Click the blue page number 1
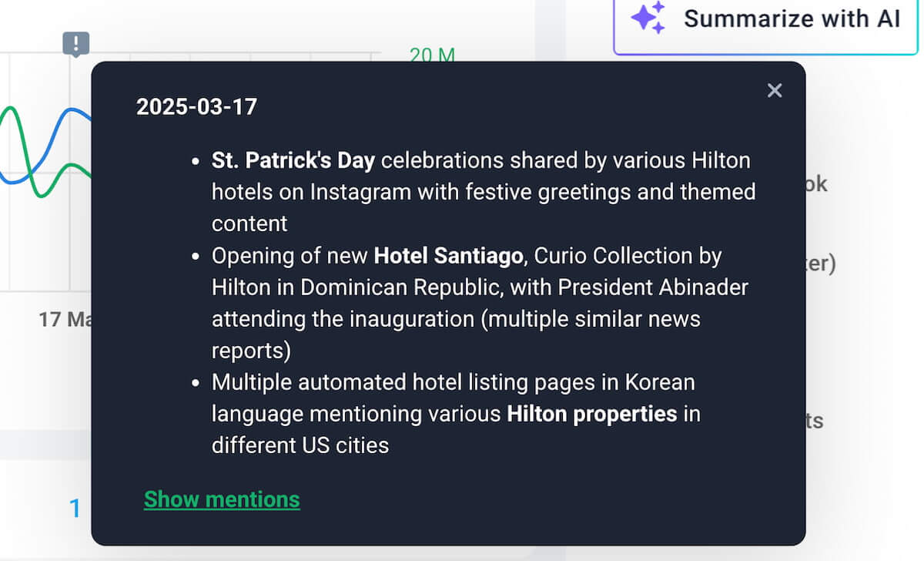 tap(75, 509)
